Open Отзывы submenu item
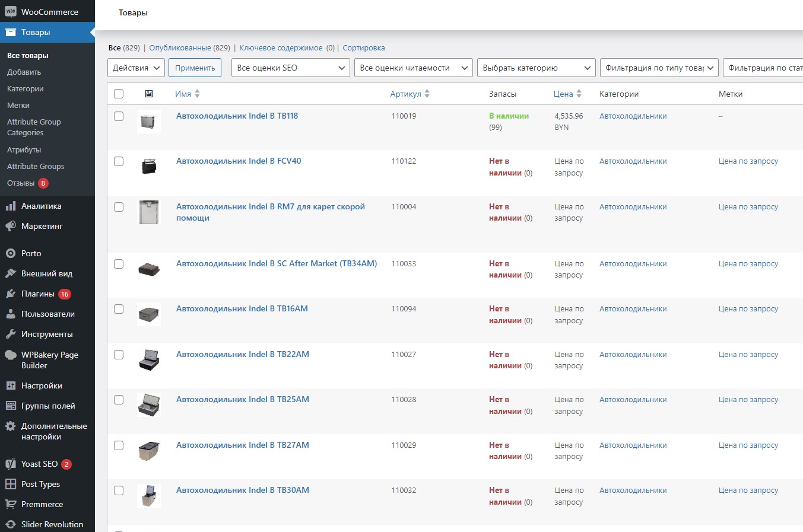Screen dimensions: 803x532 pos(21,183)
